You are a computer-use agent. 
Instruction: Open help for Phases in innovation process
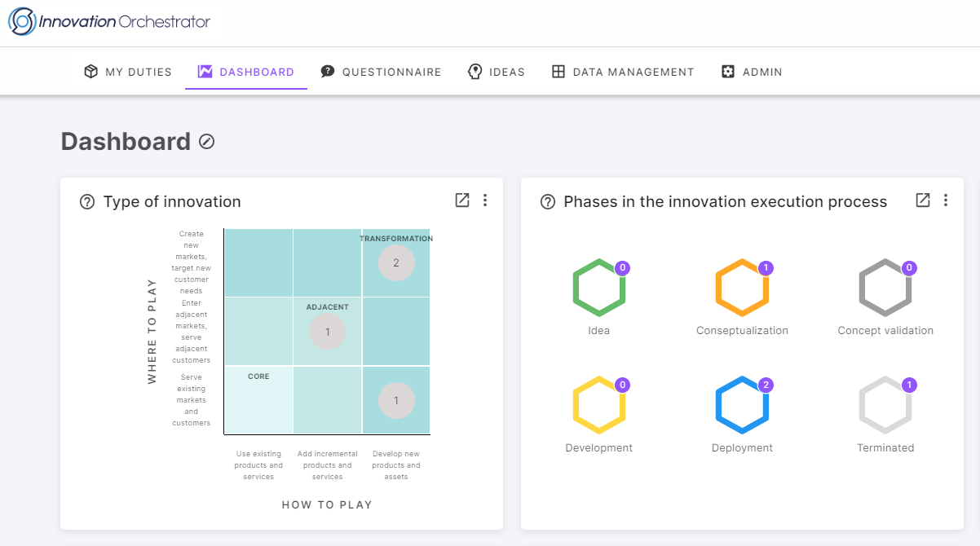548,202
